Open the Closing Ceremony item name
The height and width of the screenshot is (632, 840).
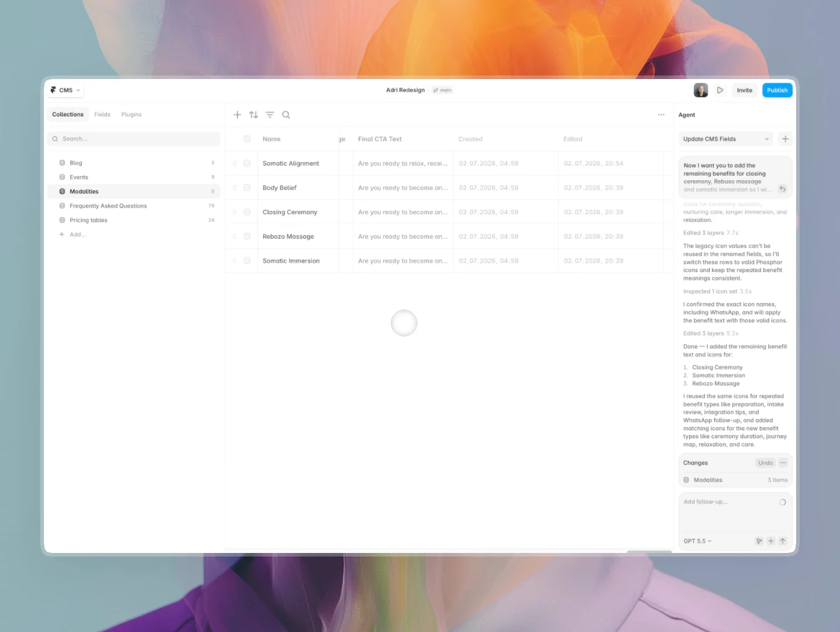coord(290,212)
